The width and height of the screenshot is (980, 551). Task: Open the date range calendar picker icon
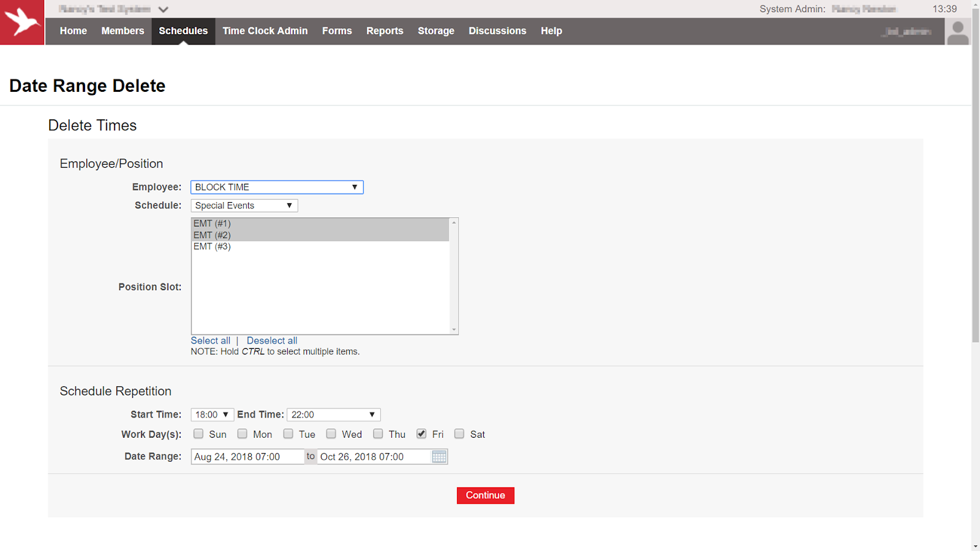439,457
